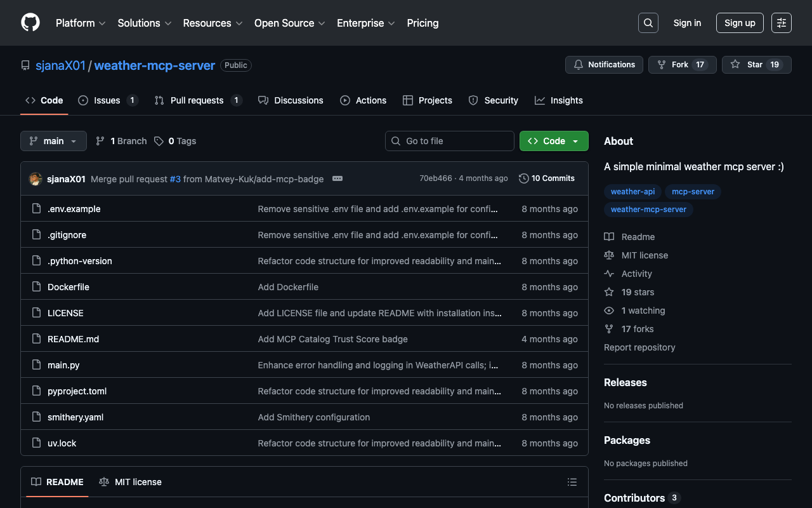Image resolution: width=812 pixels, height=508 pixels.
Task: Switch to the Issues tab
Action: tap(107, 100)
